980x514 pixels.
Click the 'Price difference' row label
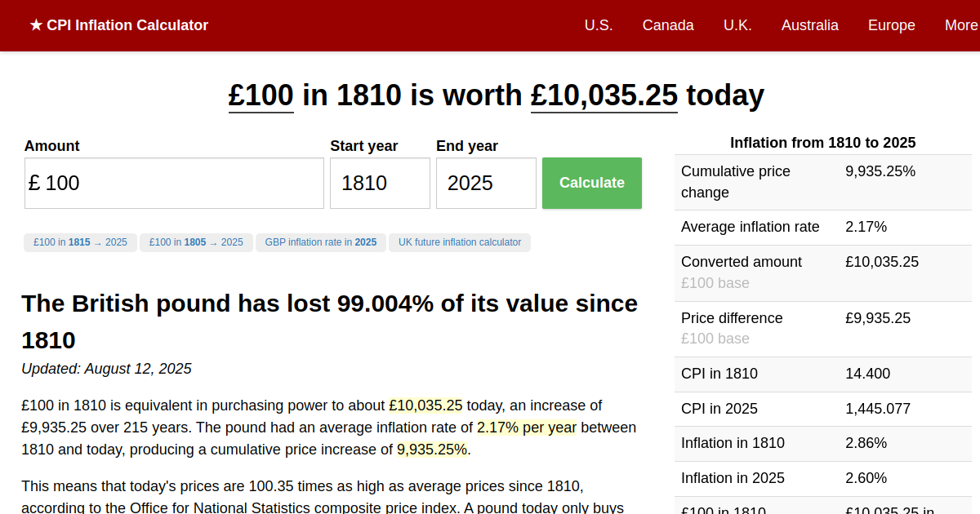(x=732, y=318)
